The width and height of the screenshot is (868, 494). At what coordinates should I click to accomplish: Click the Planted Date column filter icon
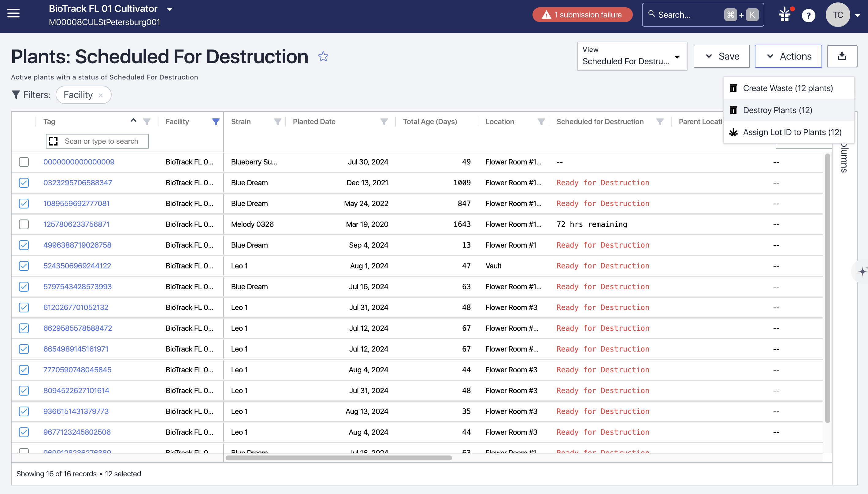click(384, 121)
